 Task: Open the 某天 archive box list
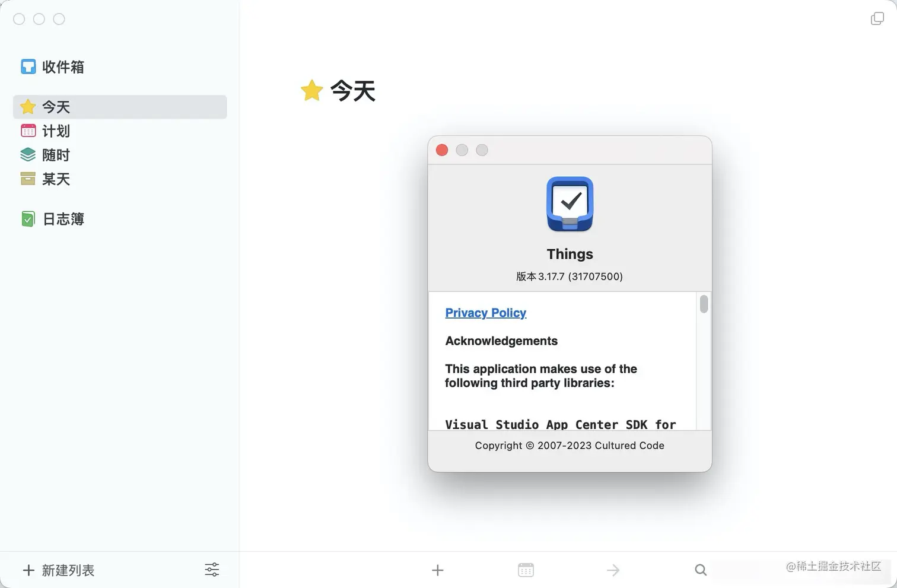120,179
